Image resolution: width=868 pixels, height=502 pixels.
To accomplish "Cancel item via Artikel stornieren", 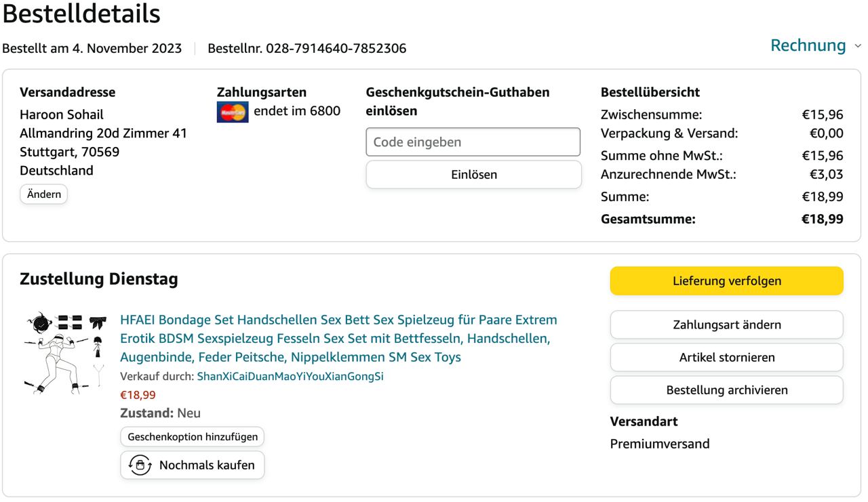I will [726, 357].
